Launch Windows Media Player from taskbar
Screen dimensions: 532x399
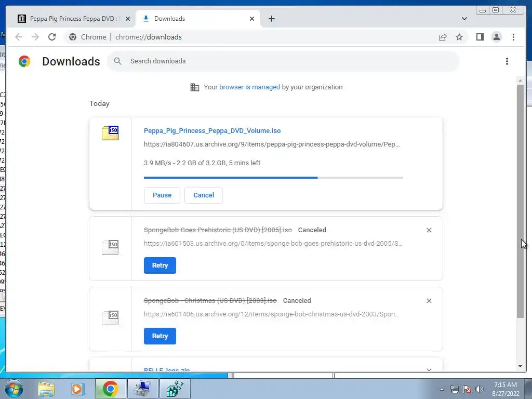(x=77, y=389)
